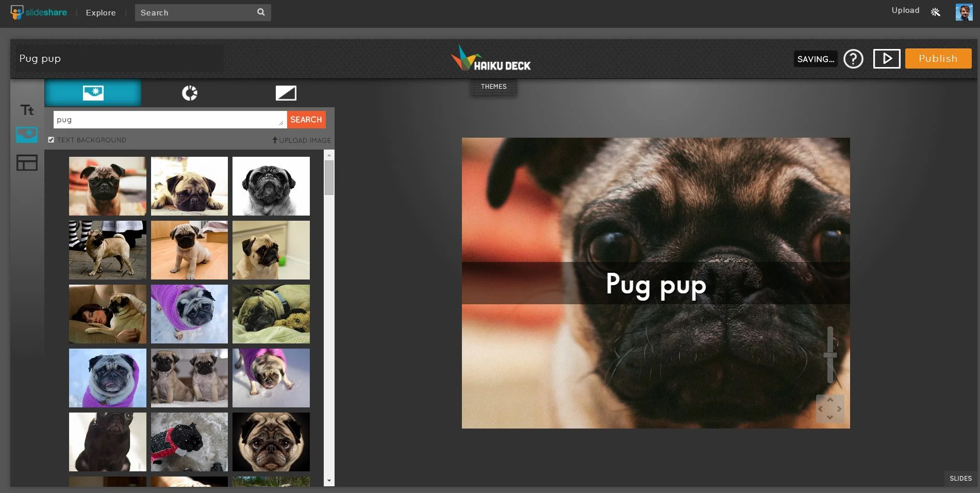This screenshot has height=493, width=980.
Task: Select the Text editing tool icon in the sidebar
Action: (27, 110)
